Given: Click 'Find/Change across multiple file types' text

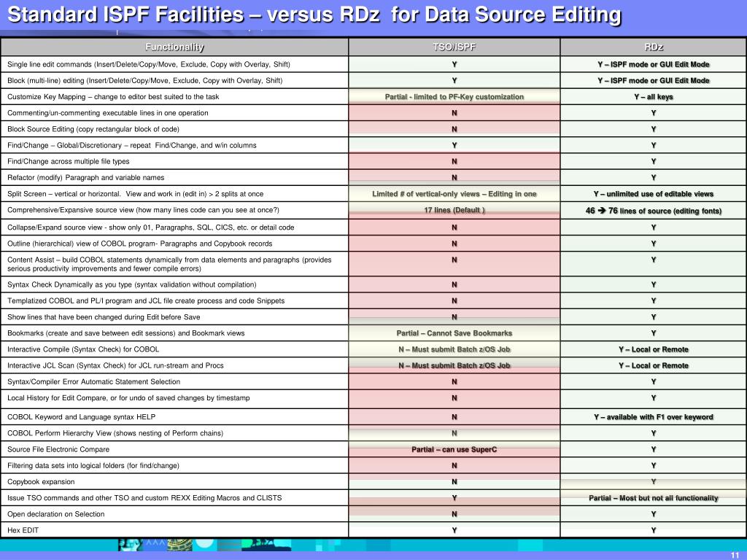Looking at the screenshot, I should tap(68, 161).
